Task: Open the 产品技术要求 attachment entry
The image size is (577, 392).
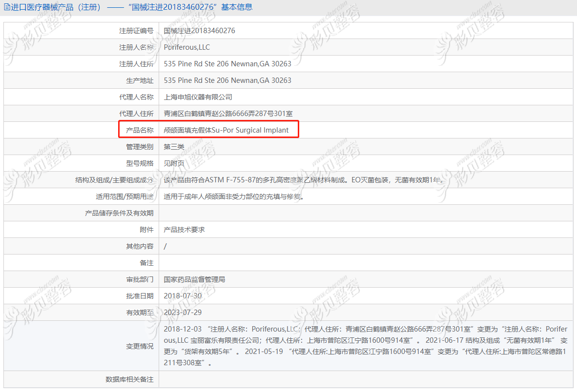Action: coord(185,230)
